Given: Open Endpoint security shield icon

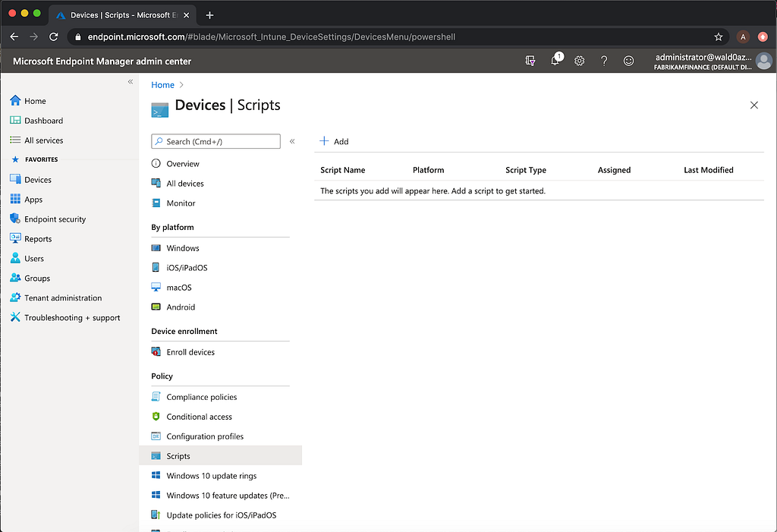Looking at the screenshot, I should [x=15, y=219].
